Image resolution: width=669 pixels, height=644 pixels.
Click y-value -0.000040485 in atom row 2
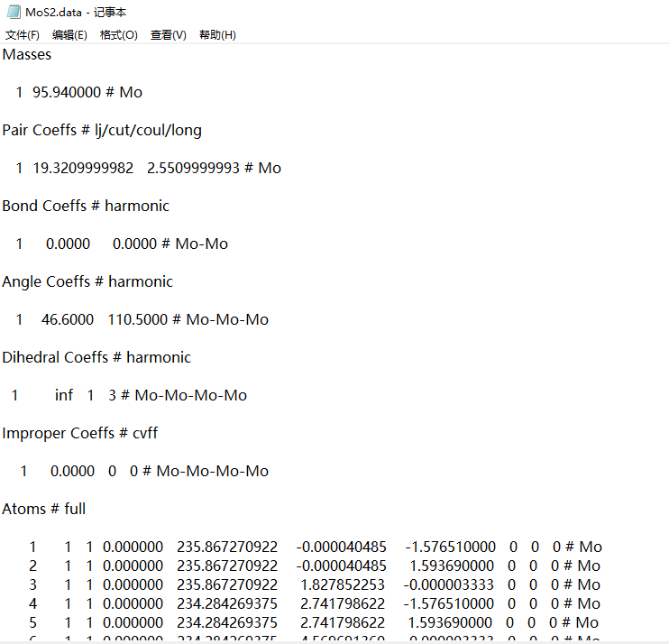tap(341, 566)
